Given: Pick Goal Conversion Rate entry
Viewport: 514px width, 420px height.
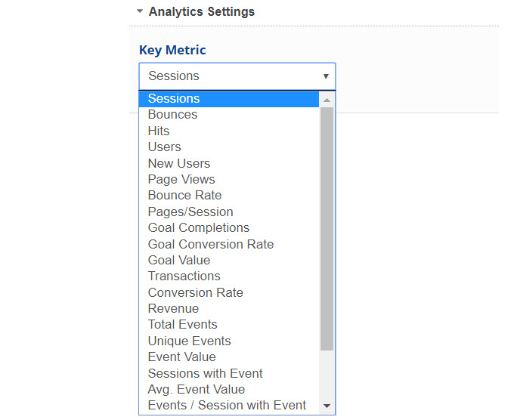Looking at the screenshot, I should (211, 244).
